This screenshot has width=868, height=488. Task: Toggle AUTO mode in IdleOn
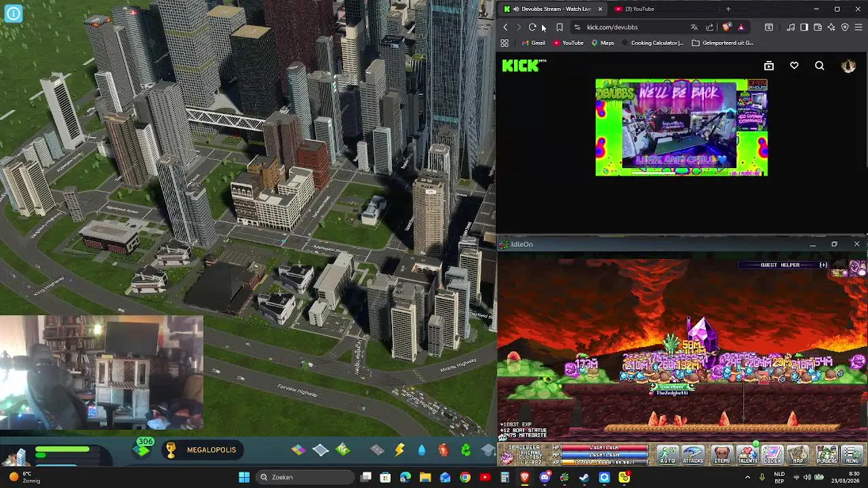(667, 455)
